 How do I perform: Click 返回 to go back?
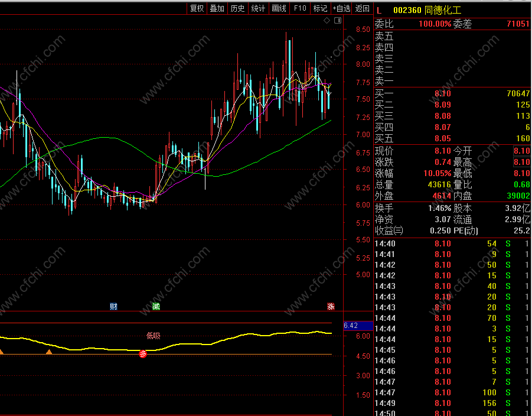pyautogui.click(x=363, y=8)
